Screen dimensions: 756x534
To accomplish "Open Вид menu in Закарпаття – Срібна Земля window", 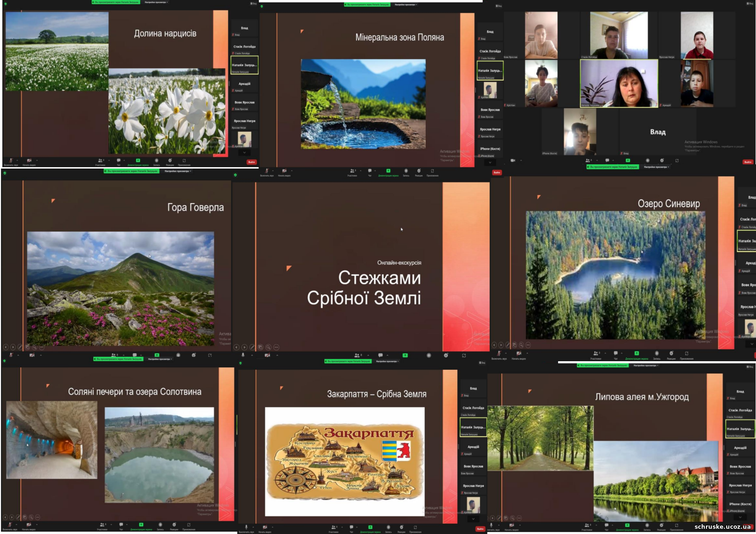I will (482, 363).
